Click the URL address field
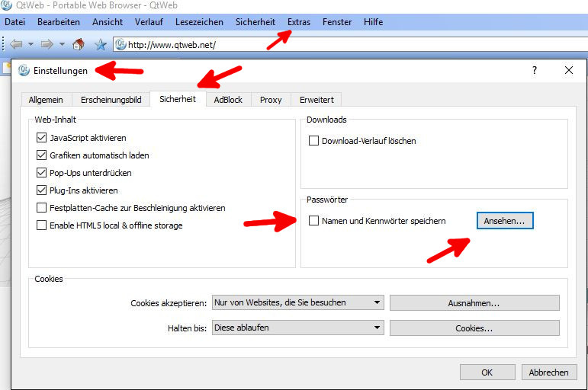The image size is (588, 390). point(343,44)
